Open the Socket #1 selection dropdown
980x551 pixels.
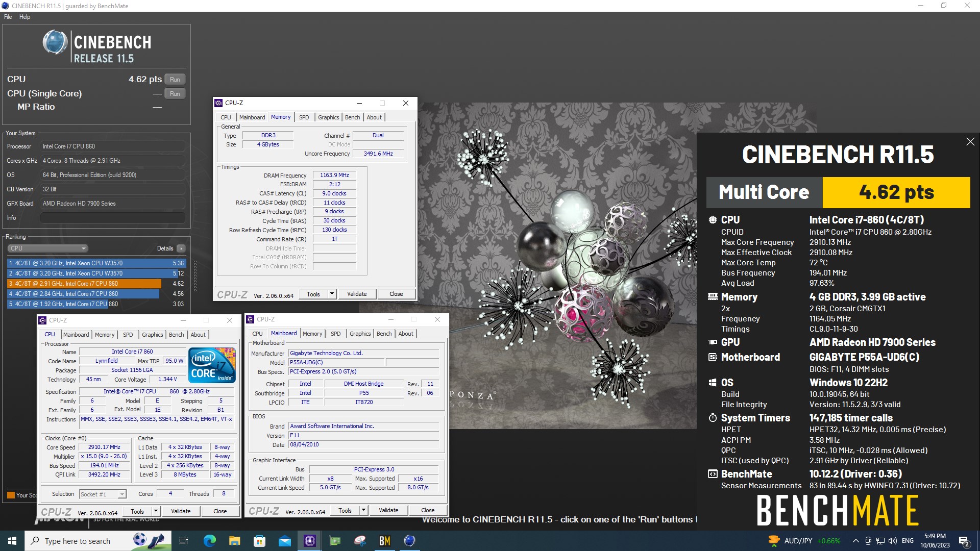[103, 494]
